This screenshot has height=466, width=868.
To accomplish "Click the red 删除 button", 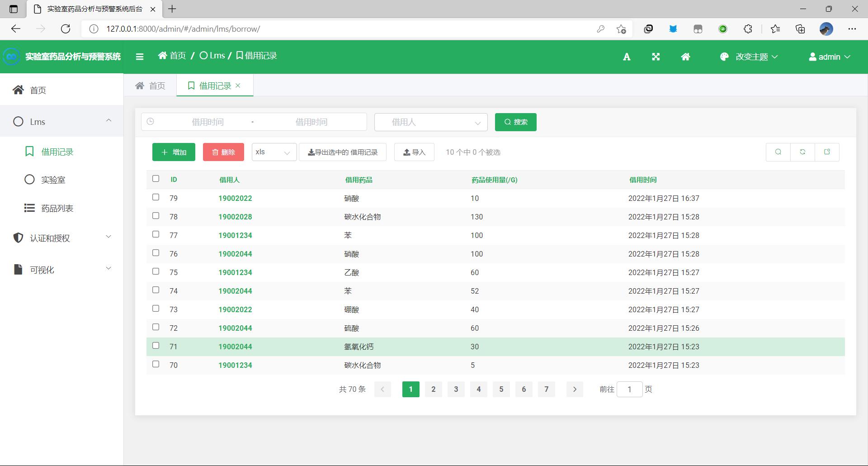I will pos(223,152).
